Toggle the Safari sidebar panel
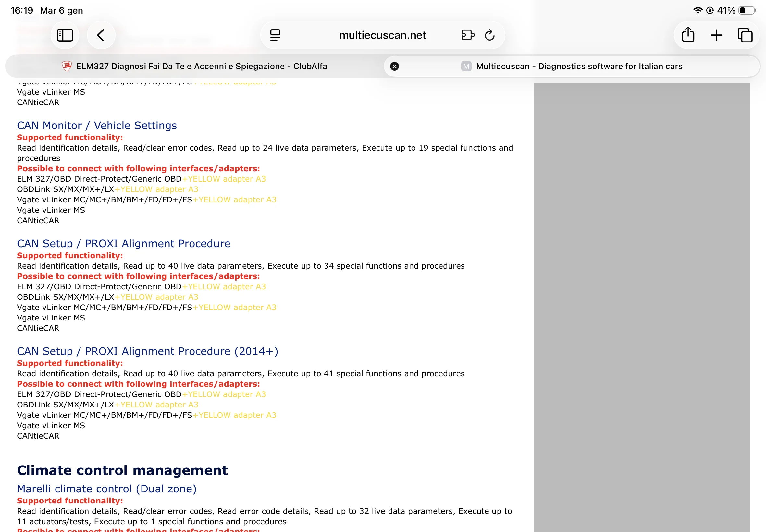 tap(65, 35)
